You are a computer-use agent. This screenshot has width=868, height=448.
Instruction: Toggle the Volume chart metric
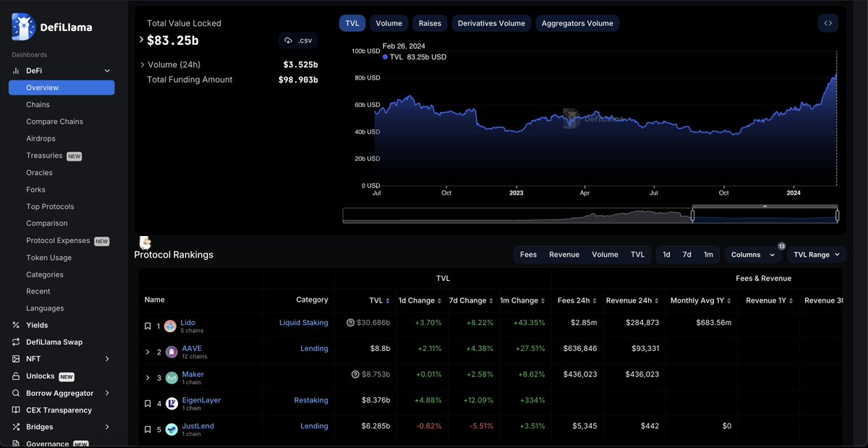(390, 23)
